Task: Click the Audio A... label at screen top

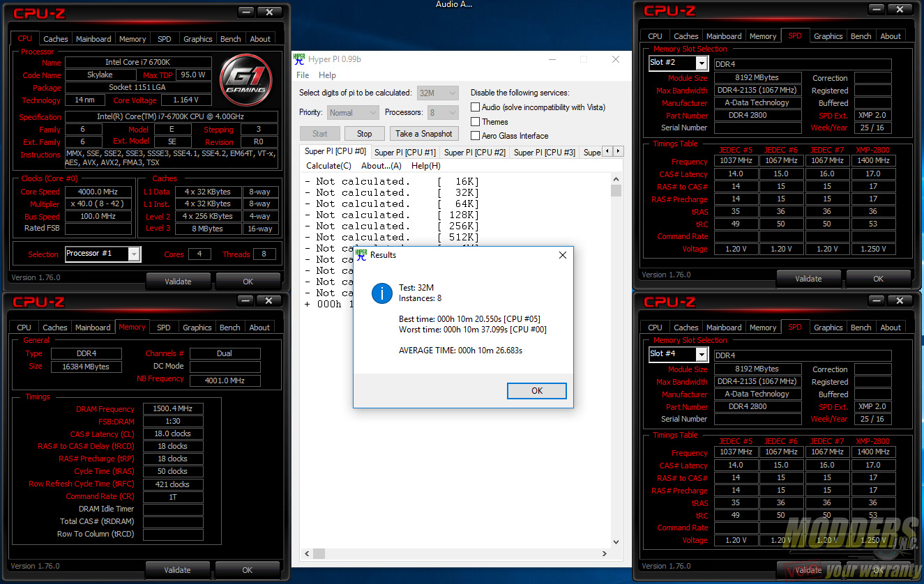Action: [453, 4]
